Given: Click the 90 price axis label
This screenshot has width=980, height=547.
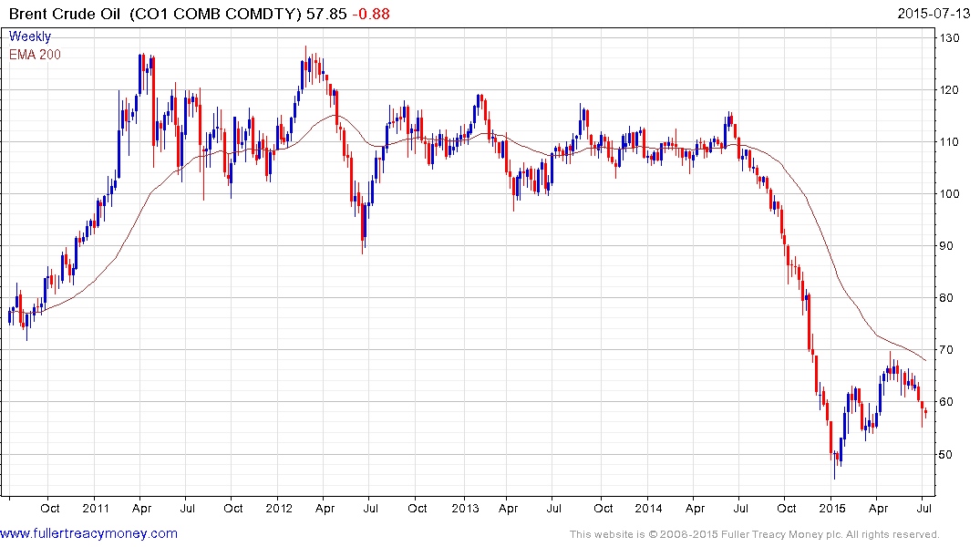Looking at the screenshot, I should [x=945, y=245].
